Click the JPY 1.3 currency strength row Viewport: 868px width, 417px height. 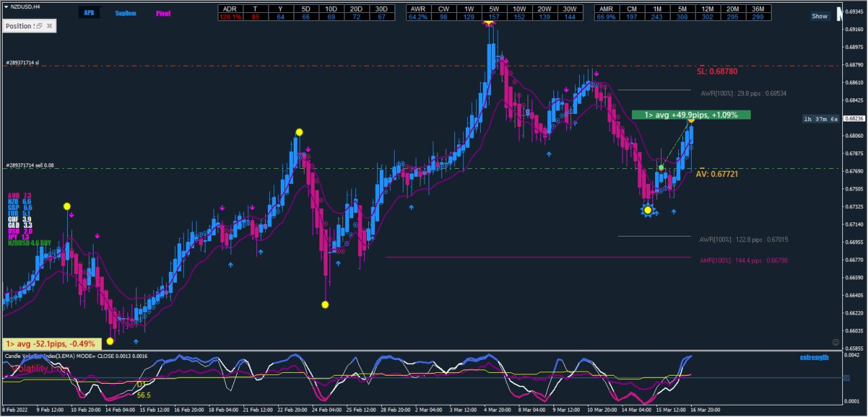[19, 237]
